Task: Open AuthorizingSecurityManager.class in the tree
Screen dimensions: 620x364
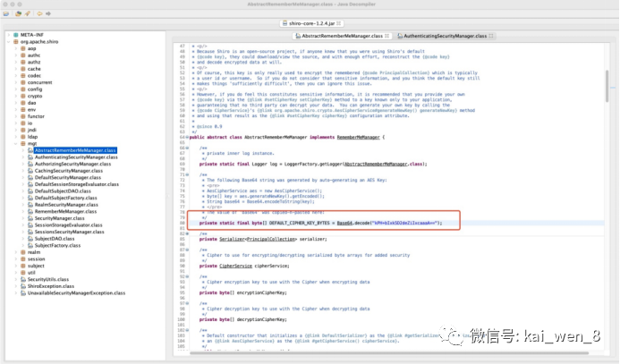Action: [72, 164]
